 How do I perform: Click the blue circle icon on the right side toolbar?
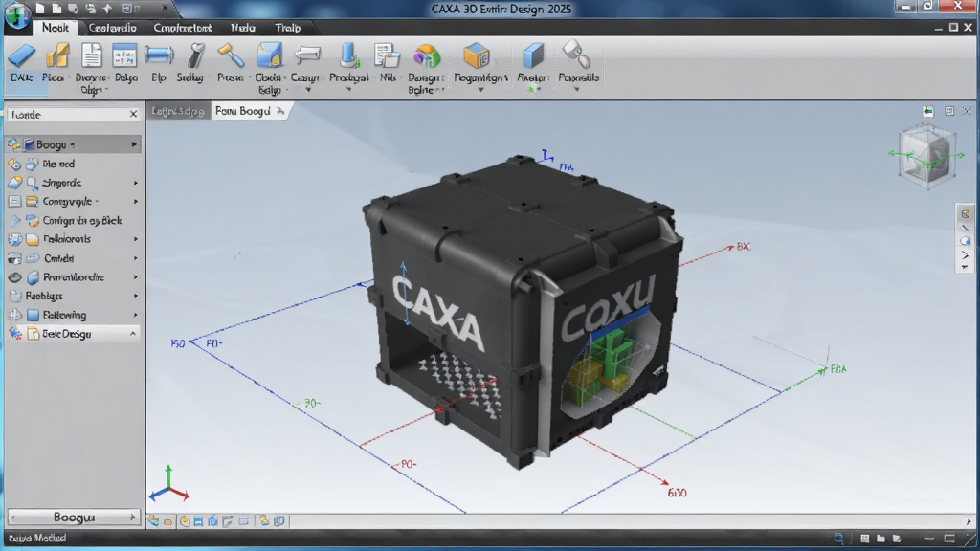pos(965,241)
